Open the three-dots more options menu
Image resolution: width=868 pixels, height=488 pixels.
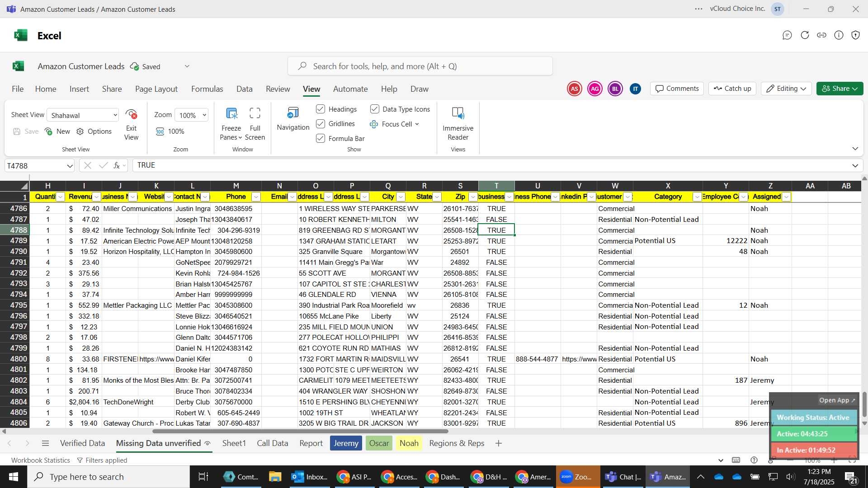coord(698,9)
